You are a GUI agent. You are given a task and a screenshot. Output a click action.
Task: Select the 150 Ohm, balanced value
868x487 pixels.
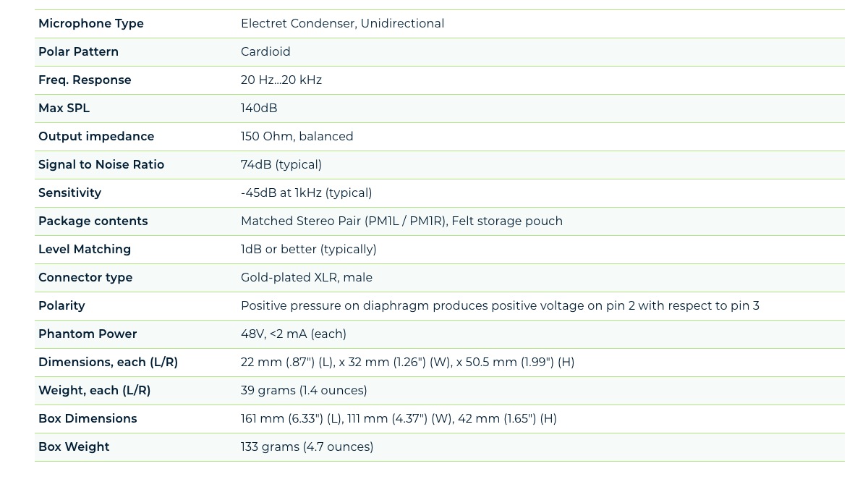[297, 137]
